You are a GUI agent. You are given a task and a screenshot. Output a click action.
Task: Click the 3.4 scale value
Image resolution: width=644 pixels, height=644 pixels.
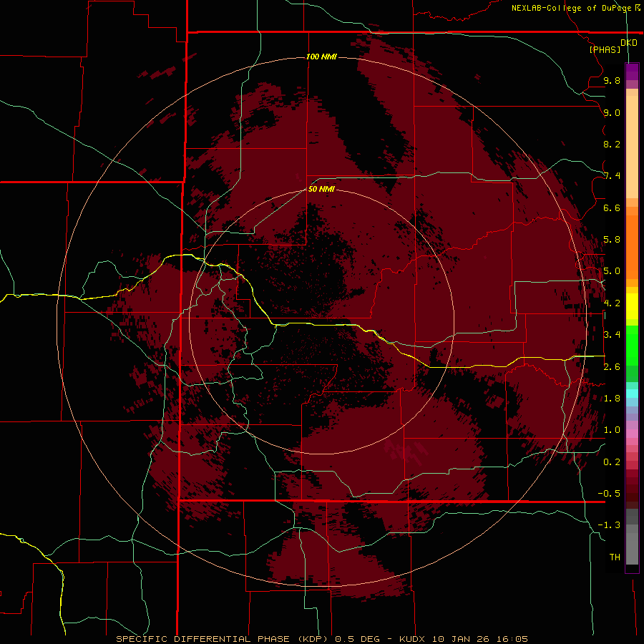[x=612, y=335]
